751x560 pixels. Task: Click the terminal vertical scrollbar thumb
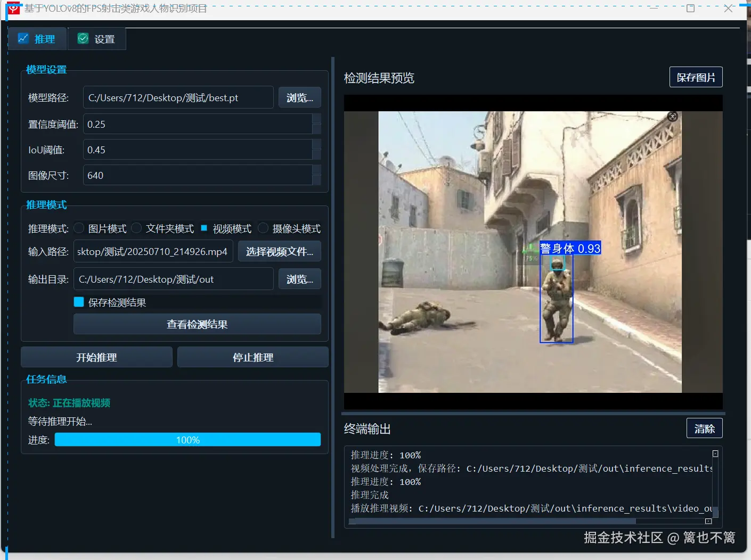[715, 512]
